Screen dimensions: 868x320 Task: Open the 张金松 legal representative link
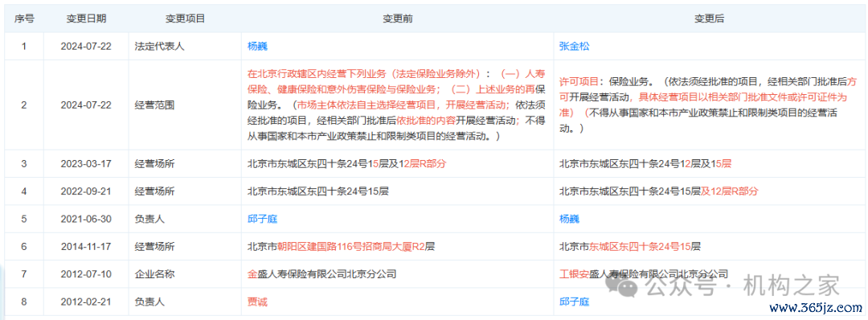pyautogui.click(x=574, y=47)
